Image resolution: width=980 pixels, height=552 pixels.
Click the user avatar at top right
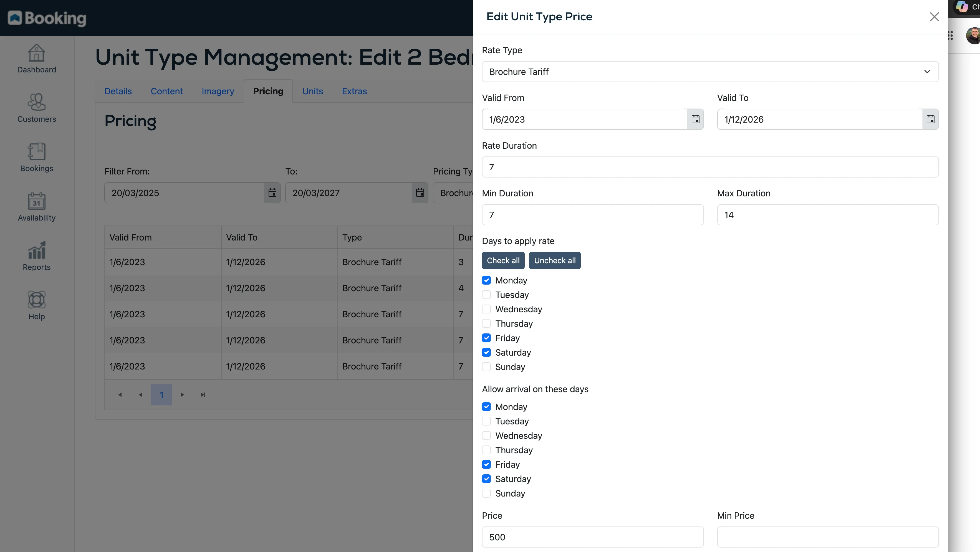(973, 36)
